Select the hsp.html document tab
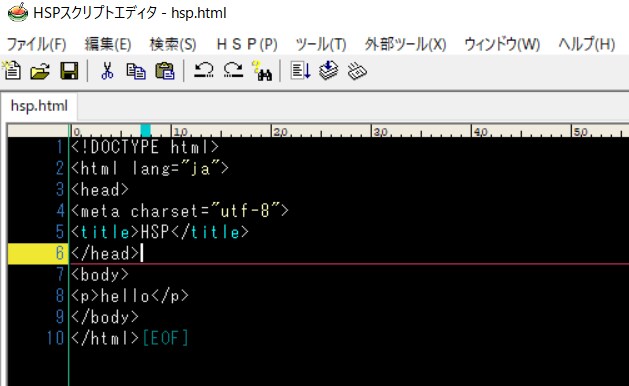This screenshot has height=386, width=629. pyautogui.click(x=39, y=106)
